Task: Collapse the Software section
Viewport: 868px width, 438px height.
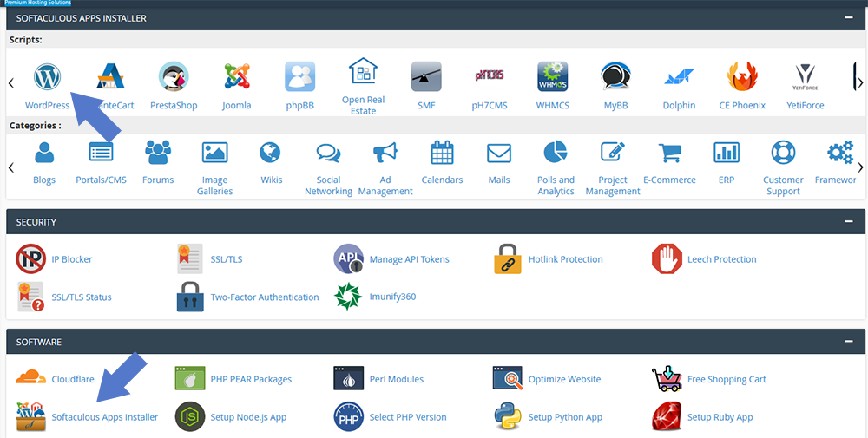Action: point(849,342)
